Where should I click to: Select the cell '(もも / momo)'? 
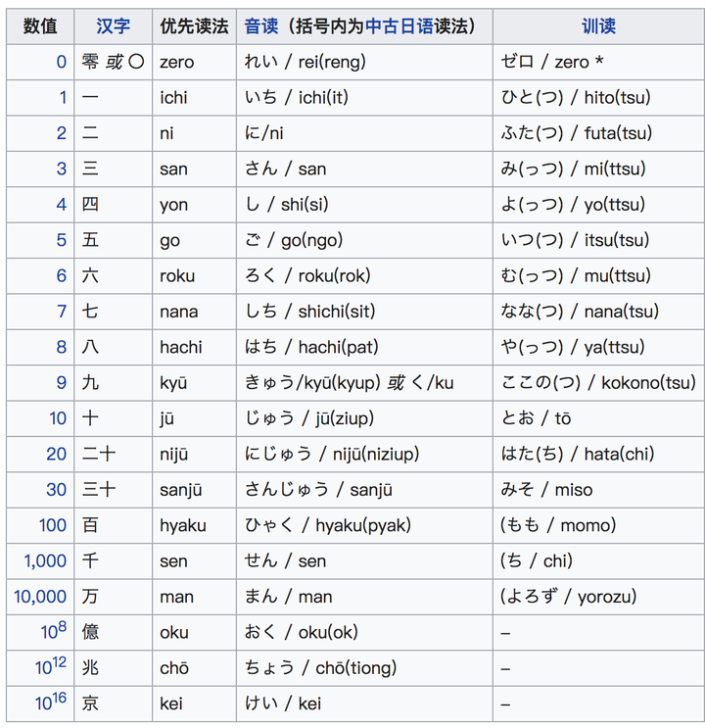(x=598, y=525)
